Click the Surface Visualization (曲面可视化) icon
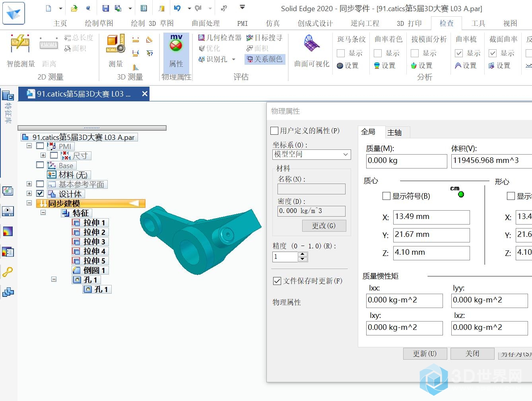The image size is (532, 401). pos(312,51)
